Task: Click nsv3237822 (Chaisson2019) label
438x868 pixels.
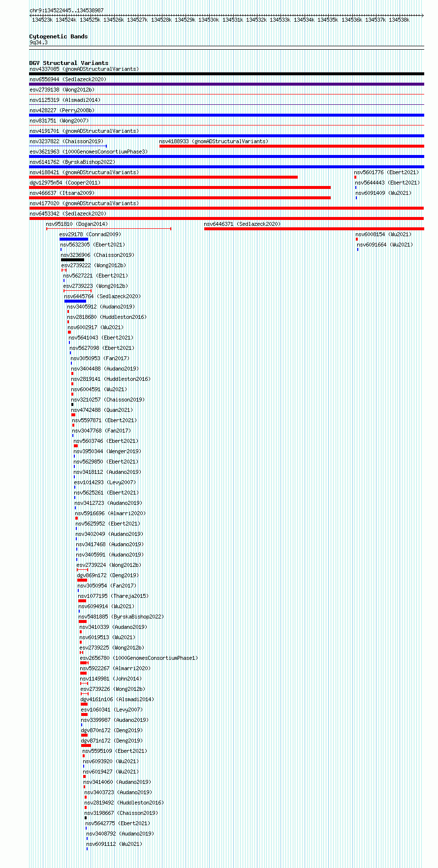Action: pos(66,142)
